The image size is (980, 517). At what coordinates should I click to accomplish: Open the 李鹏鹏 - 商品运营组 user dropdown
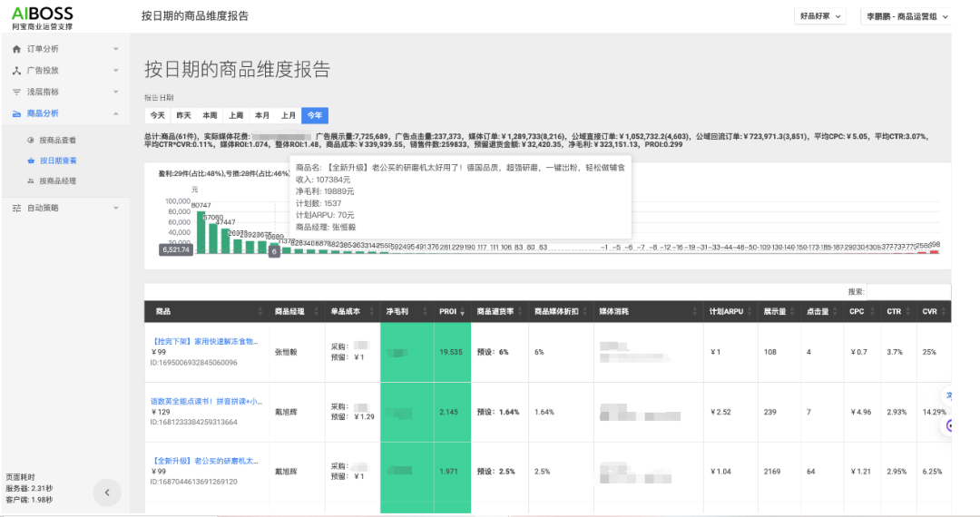click(906, 16)
